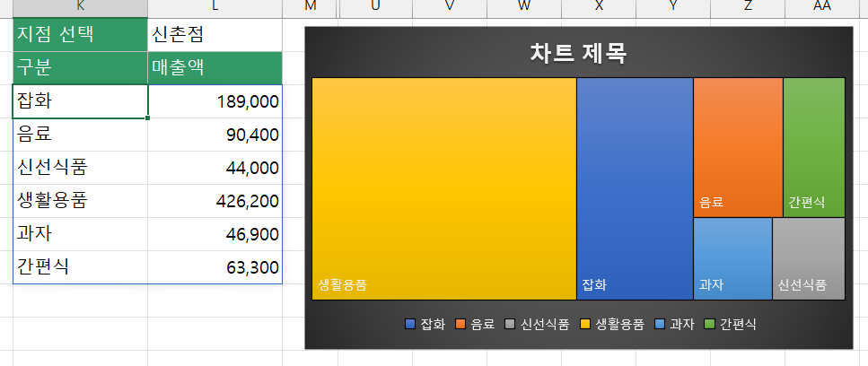868x366 pixels.
Task: Select column X header
Action: click(x=599, y=6)
